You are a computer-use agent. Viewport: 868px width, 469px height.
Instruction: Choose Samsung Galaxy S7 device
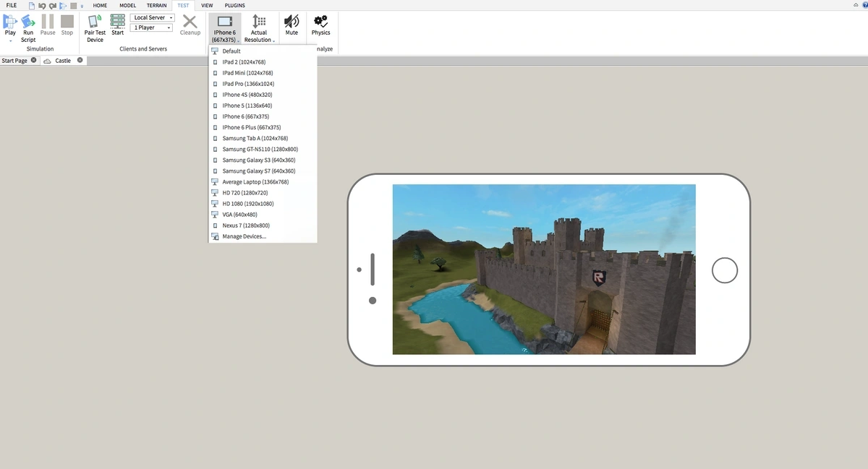click(258, 171)
